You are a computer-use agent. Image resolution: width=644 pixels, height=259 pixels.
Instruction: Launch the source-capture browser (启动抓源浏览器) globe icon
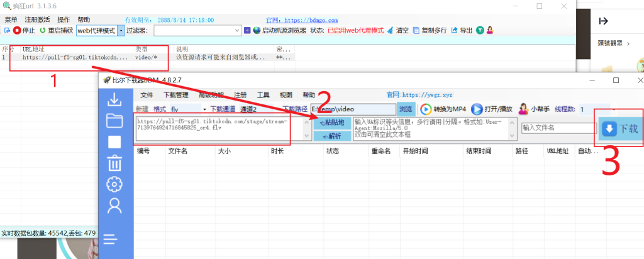point(257,30)
